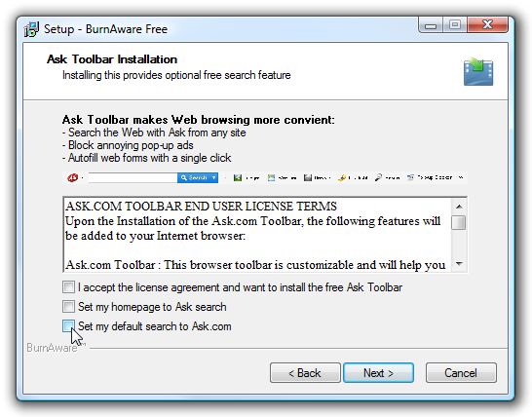Viewport: 532px width, 417px height.
Task: Open the Search button dropdown arrow in the toolbar preview
Action: coord(214,177)
